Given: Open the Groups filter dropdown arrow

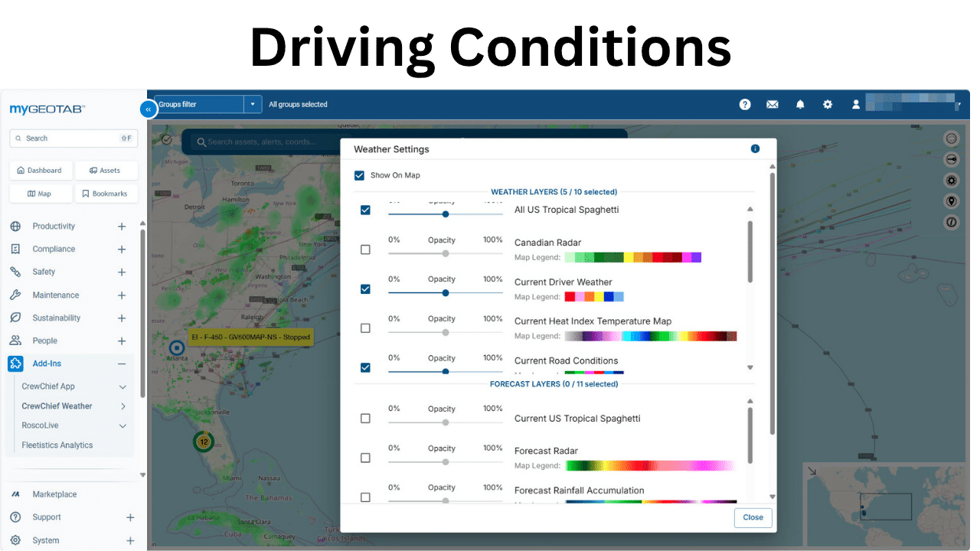Looking at the screenshot, I should [253, 104].
